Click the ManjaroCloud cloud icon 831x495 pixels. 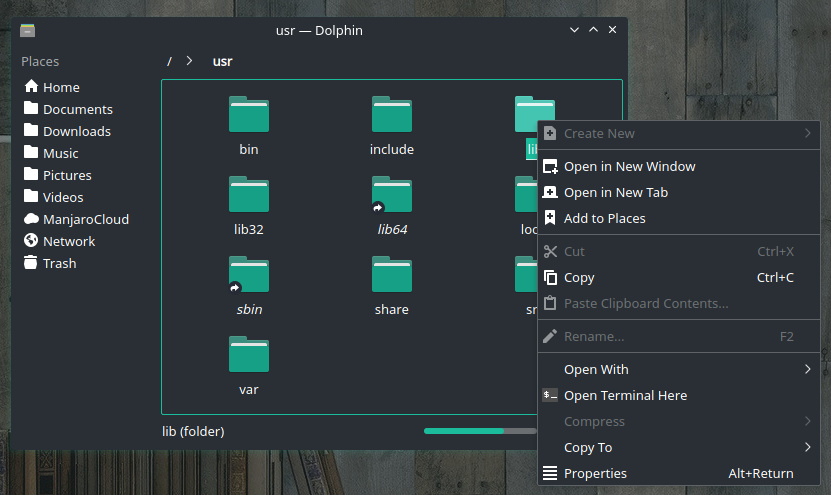(x=31, y=218)
